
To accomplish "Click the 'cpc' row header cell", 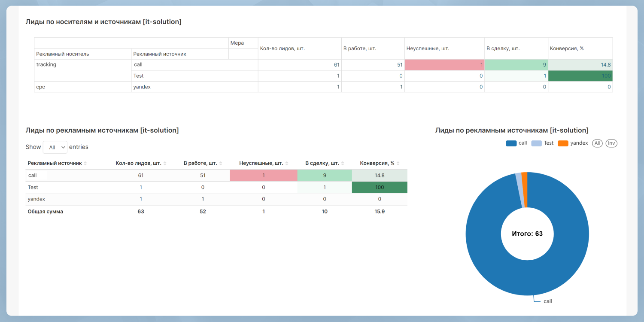I will [41, 87].
